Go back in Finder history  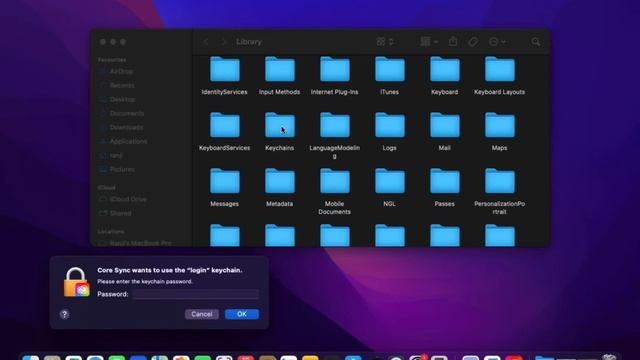pos(206,42)
